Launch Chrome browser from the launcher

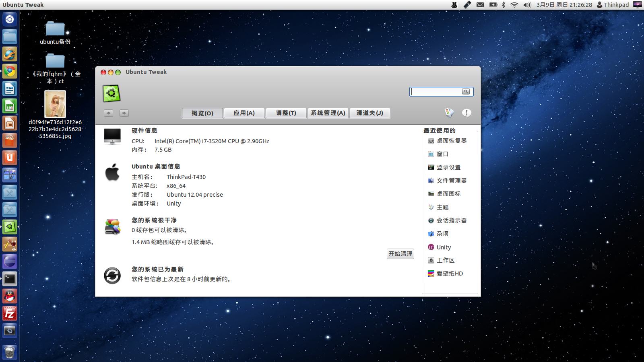(10, 72)
